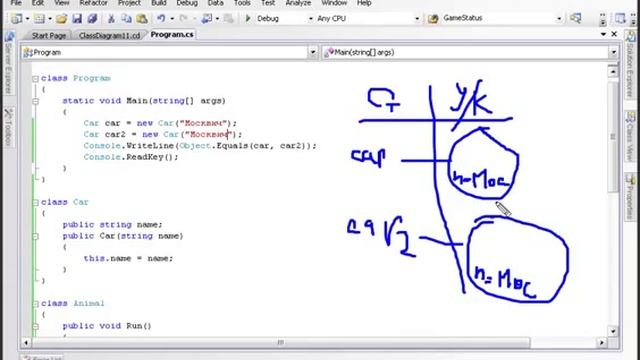
Task: Click the Open File folder icon
Action: click(62, 18)
